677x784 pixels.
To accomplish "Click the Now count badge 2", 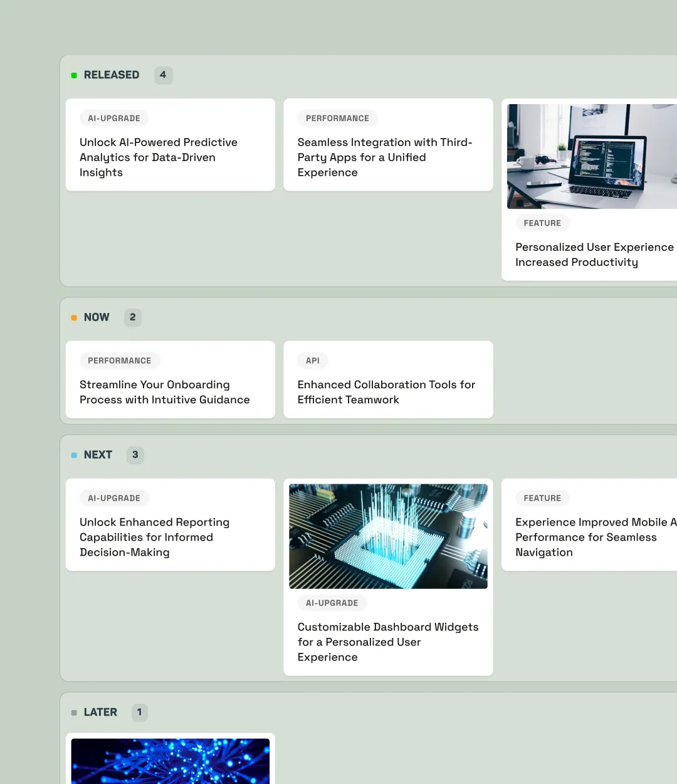I will [132, 317].
